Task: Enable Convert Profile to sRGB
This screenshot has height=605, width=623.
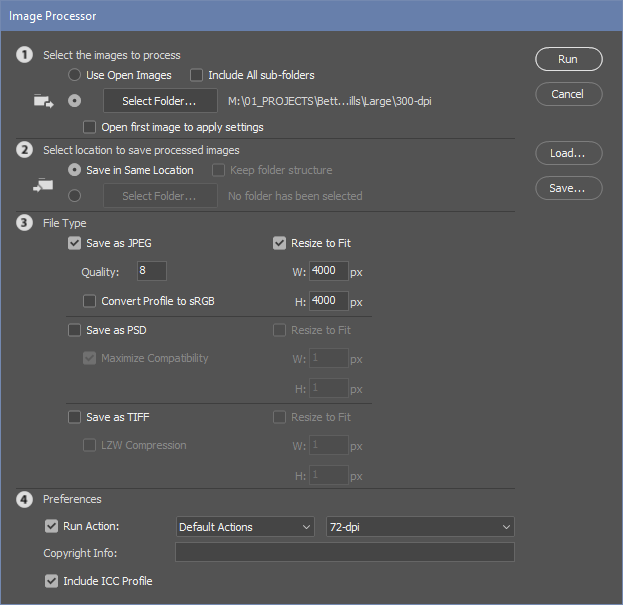Action: tap(91, 301)
